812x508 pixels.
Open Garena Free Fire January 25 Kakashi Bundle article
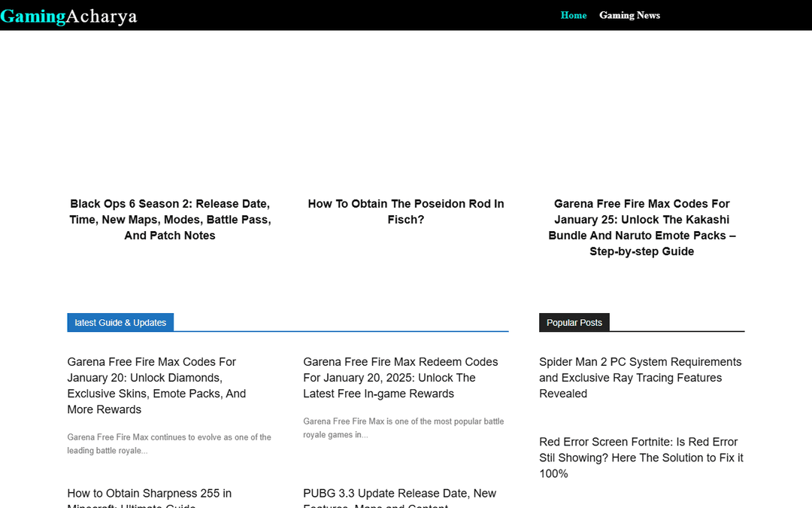pyautogui.click(x=641, y=227)
